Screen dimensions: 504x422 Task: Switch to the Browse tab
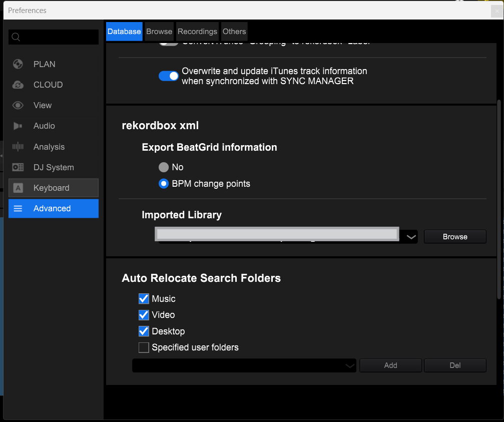tap(159, 32)
